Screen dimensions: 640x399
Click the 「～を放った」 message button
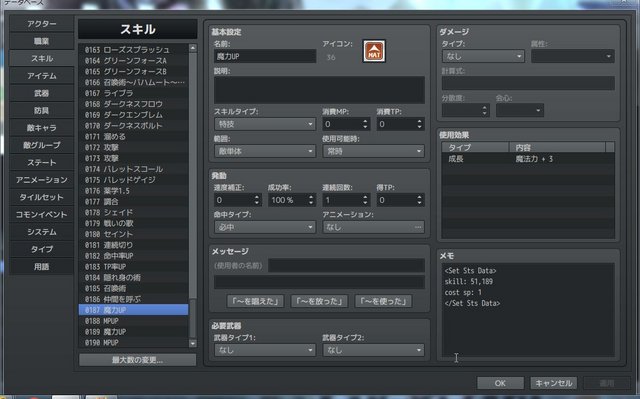(319, 301)
